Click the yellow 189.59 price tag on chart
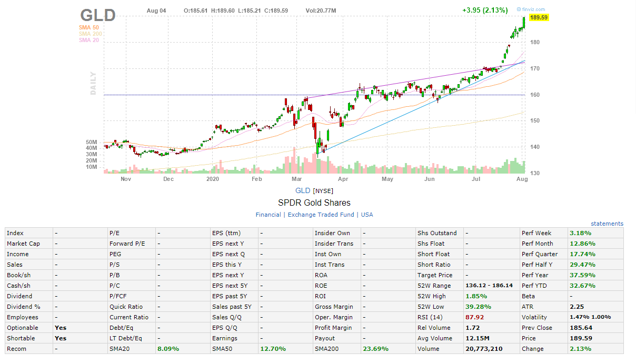 coord(539,17)
